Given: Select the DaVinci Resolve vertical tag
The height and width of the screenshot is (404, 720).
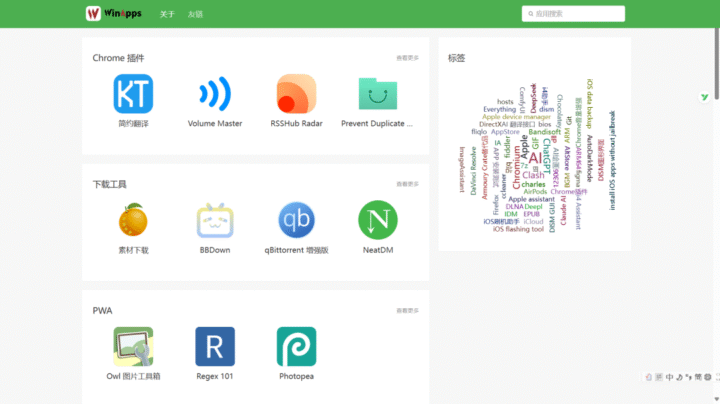Looking at the screenshot, I should point(473,171).
